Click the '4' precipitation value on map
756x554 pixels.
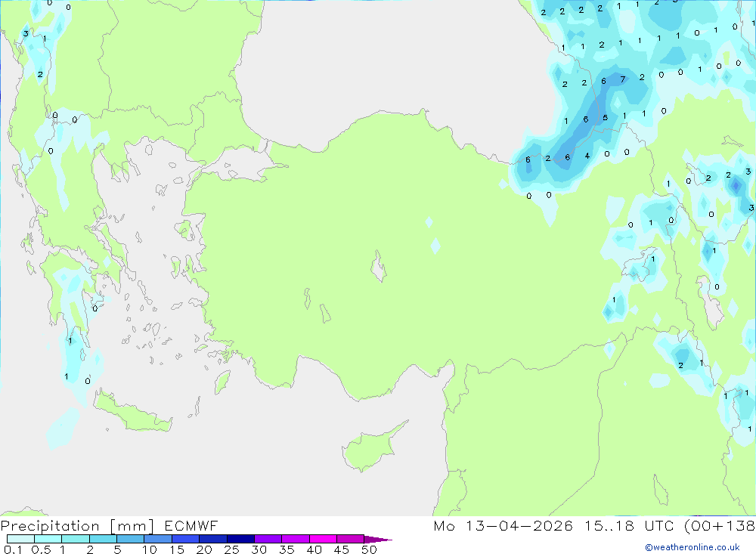click(x=587, y=156)
